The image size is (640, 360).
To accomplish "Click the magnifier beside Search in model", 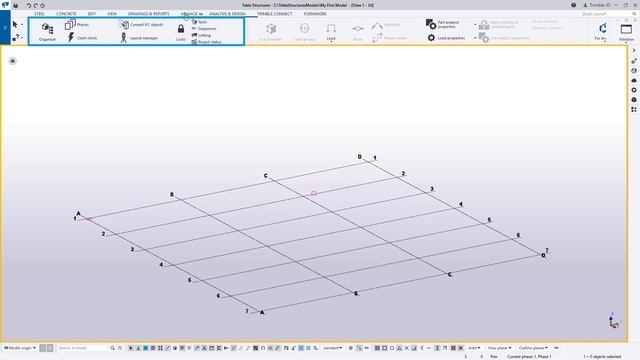I will [112, 348].
